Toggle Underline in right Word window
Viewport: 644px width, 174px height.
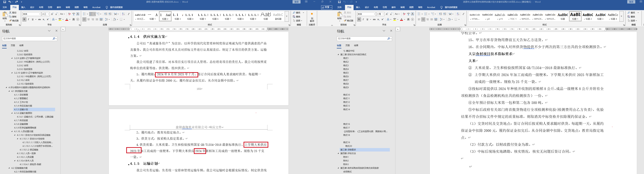367,19
